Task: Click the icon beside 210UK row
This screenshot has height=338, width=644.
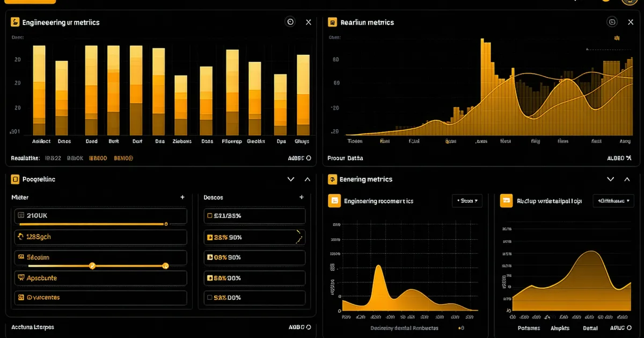Action: [x=21, y=215]
